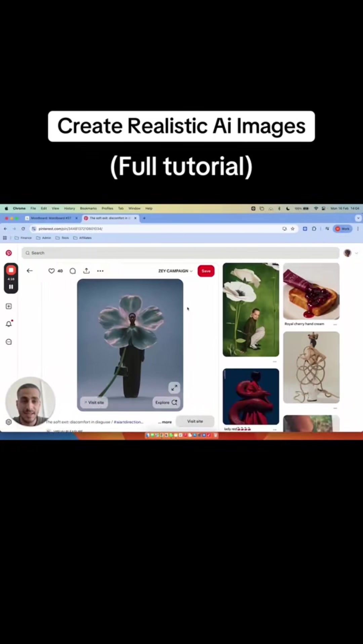Switch to the Moodboard browser tab

(x=51, y=218)
